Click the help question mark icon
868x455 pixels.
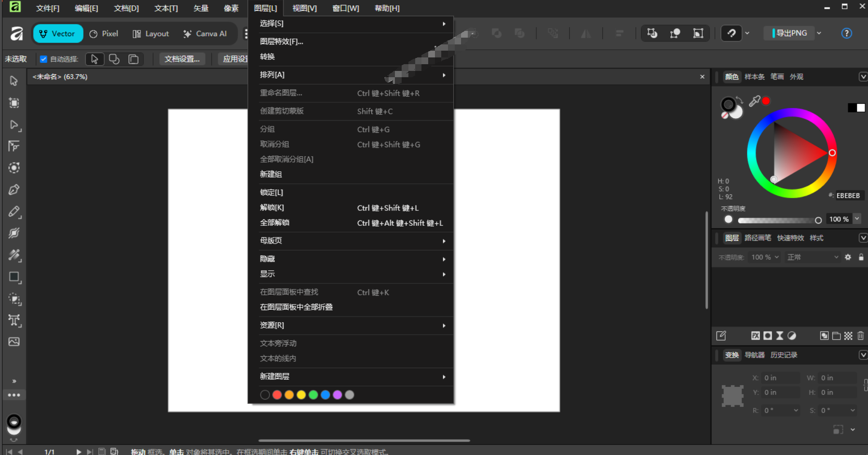tap(846, 33)
